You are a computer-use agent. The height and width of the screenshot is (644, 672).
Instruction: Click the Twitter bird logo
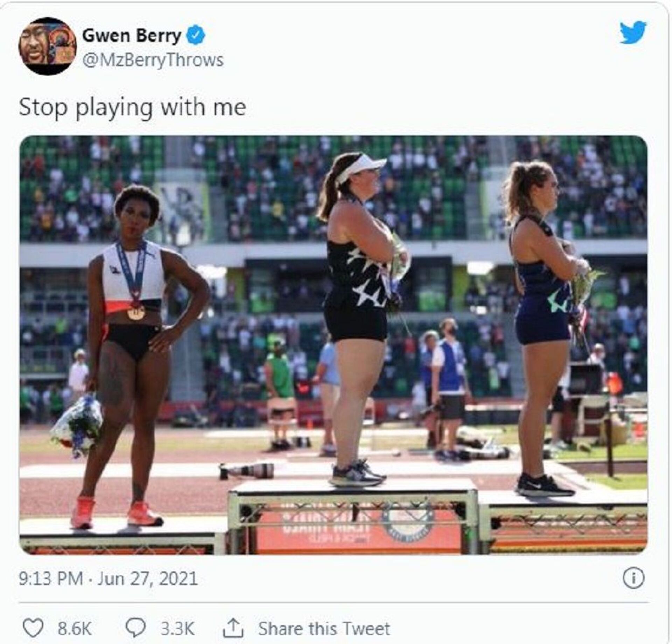tap(633, 33)
